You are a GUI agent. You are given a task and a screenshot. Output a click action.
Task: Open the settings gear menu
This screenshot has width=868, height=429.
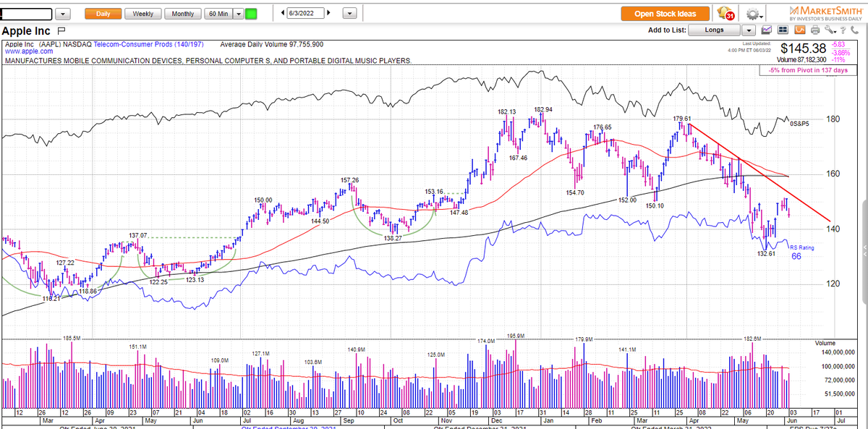pyautogui.click(x=756, y=14)
